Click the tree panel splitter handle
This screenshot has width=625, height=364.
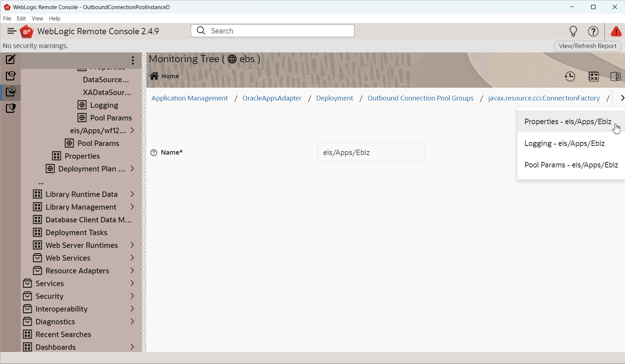[x=144, y=202]
